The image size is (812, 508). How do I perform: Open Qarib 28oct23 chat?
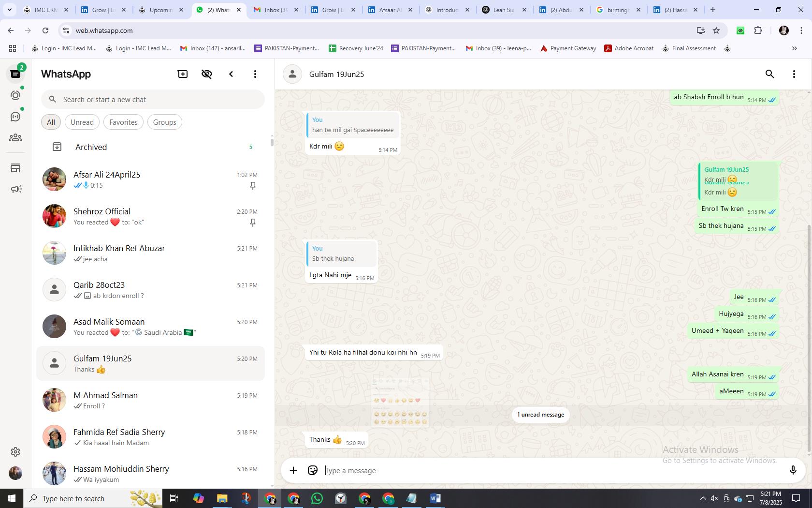click(151, 290)
